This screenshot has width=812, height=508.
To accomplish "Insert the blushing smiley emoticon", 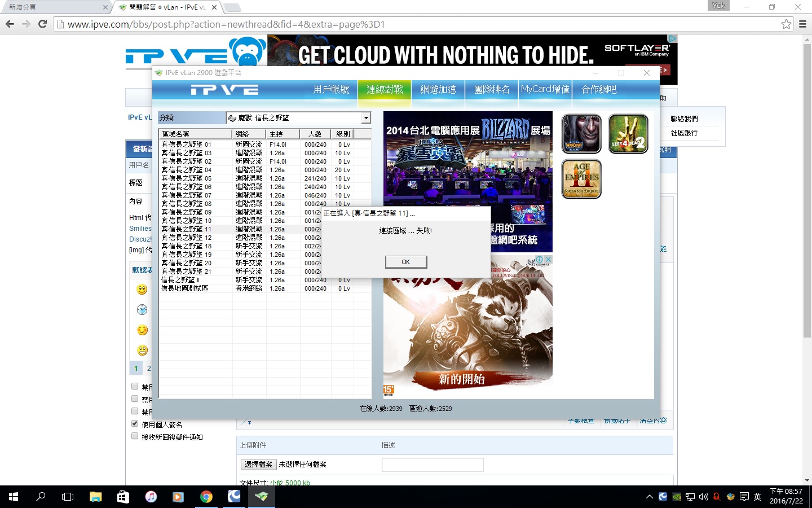I will [142, 330].
